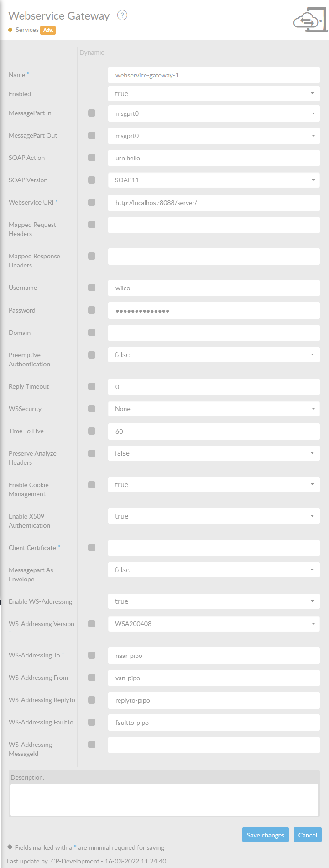Open the Enabled dropdown
Viewport: 329px width, 868px height.
click(x=214, y=94)
